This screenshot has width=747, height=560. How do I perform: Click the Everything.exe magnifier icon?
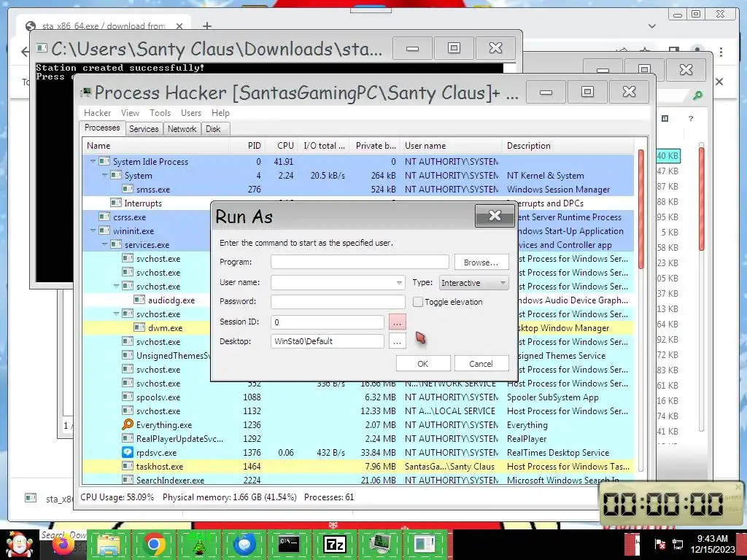pyautogui.click(x=128, y=424)
